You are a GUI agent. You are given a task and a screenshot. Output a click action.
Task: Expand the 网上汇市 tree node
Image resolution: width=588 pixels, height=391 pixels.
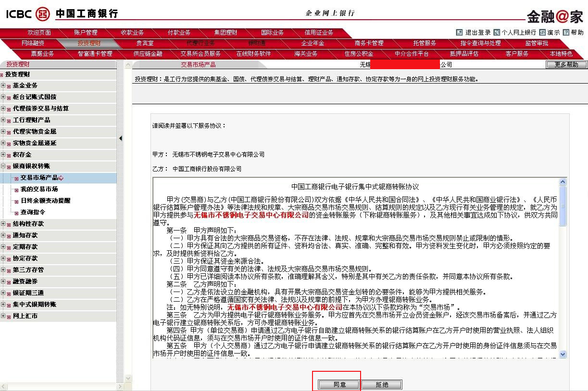pyautogui.click(x=3, y=316)
